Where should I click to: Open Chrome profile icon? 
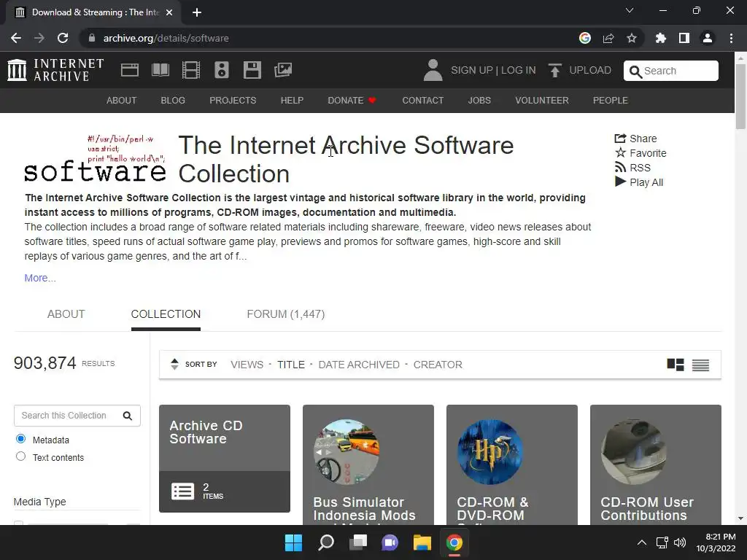pos(708,38)
